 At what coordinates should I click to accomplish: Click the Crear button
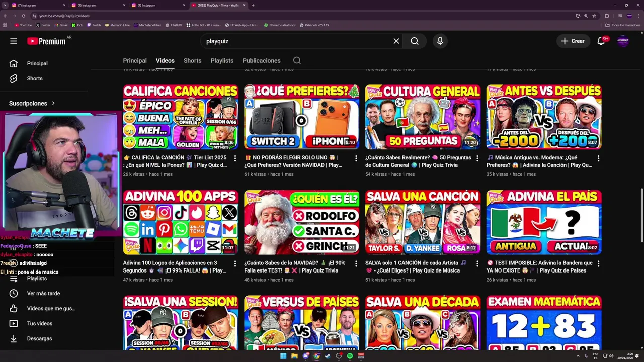(573, 41)
